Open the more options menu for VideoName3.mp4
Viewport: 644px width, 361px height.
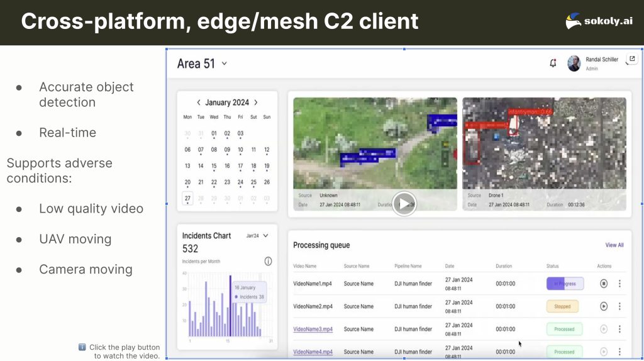click(x=619, y=329)
